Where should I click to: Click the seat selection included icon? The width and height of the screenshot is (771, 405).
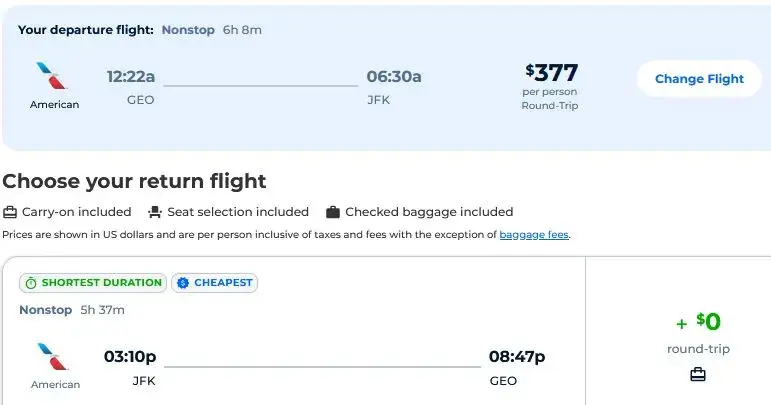155,212
